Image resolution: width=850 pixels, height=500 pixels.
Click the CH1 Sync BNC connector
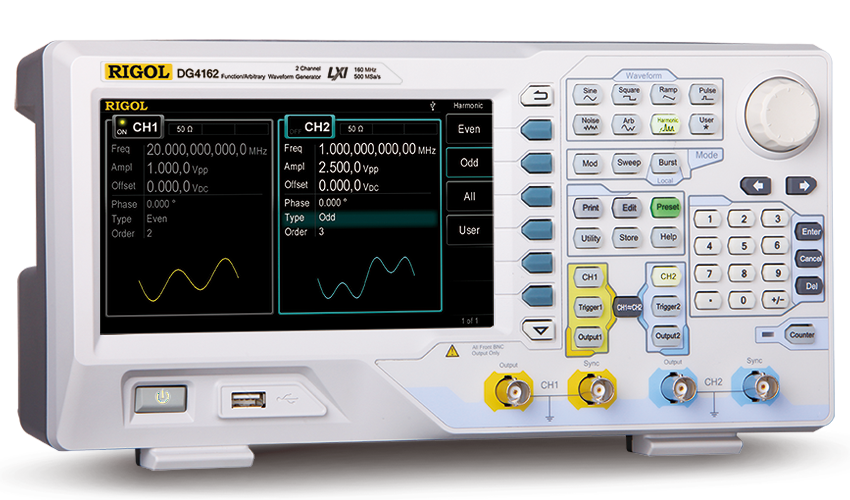coord(595,389)
